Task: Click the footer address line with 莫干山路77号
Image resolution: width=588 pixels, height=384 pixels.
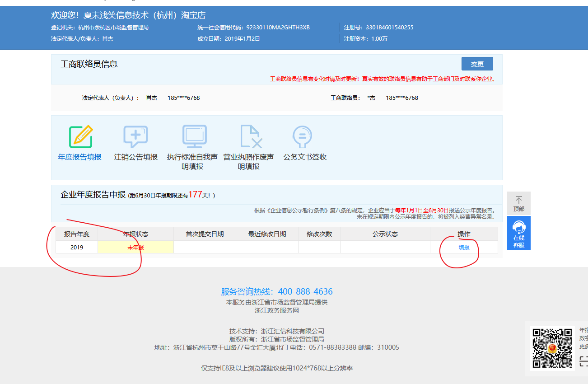Action: (x=277, y=347)
